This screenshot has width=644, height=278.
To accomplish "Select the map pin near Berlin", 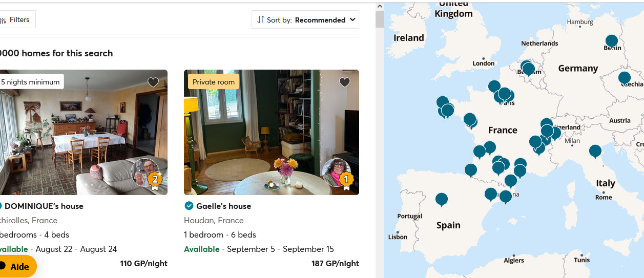I will 611,41.
